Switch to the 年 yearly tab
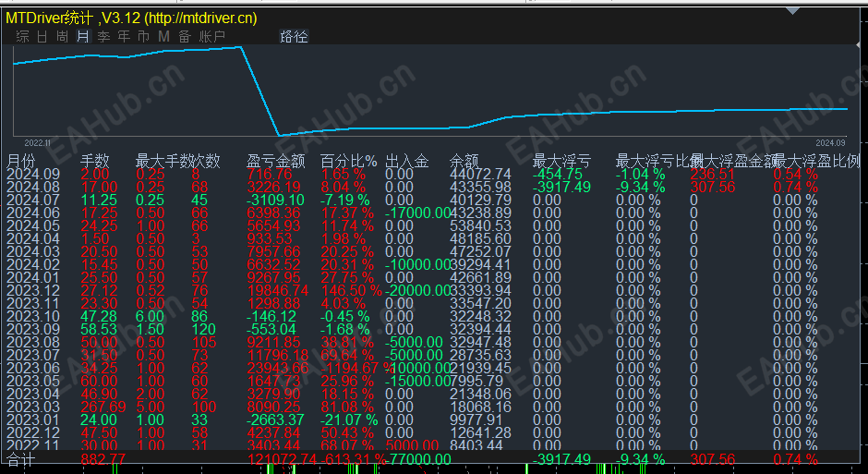This screenshot has width=868, height=474. pos(124,37)
